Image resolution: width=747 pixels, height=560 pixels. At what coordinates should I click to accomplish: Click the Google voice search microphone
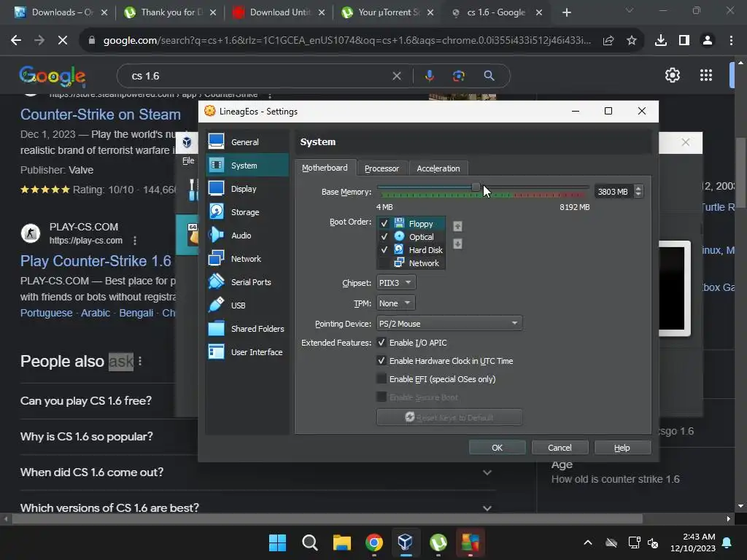429,76
